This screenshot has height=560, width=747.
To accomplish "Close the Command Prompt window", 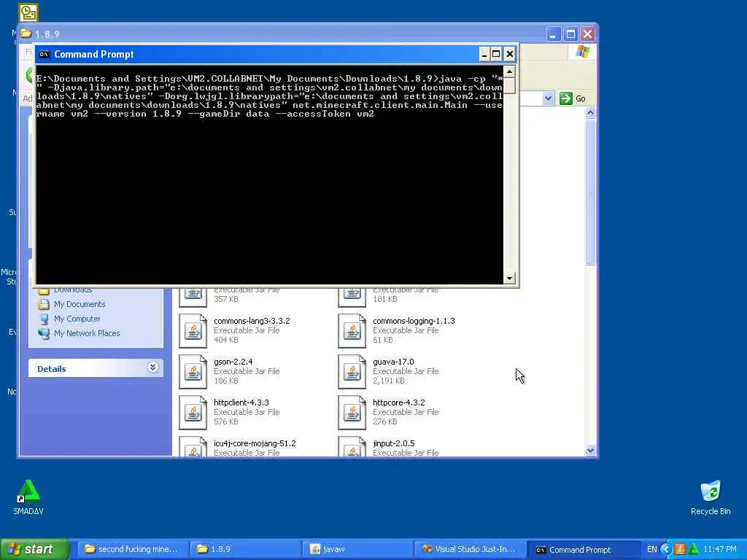I will point(509,54).
